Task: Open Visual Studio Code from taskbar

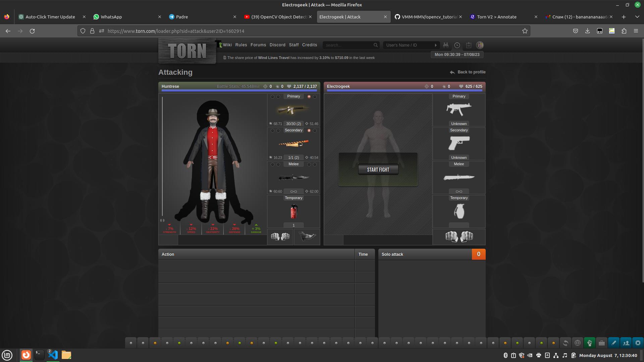Action: [53, 355]
